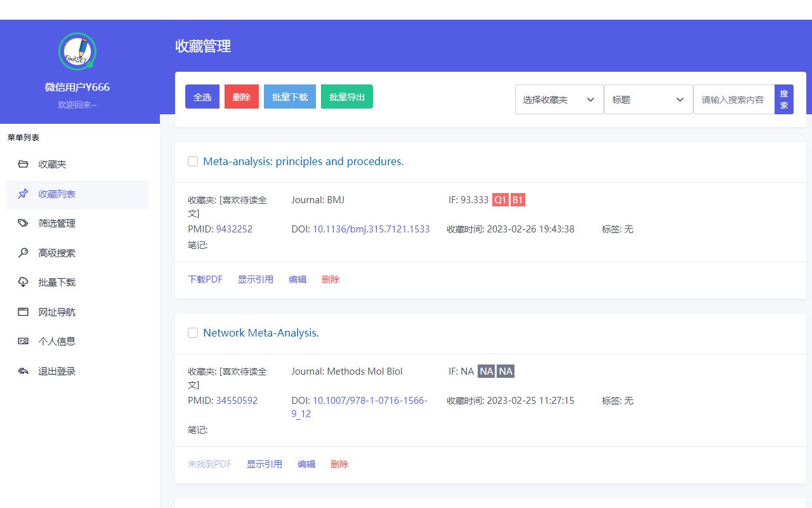Click 下载PDF under the BMJ article
812x508 pixels.
point(205,279)
